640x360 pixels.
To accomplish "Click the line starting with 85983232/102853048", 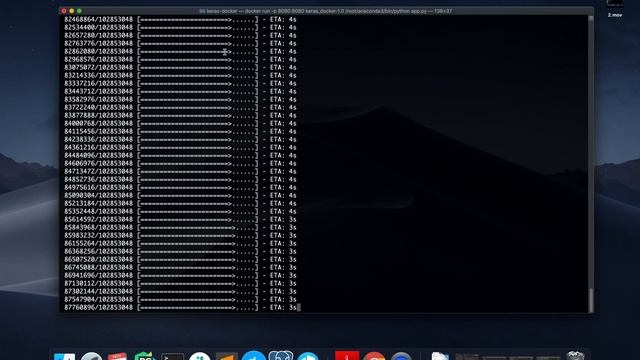I will [180, 236].
